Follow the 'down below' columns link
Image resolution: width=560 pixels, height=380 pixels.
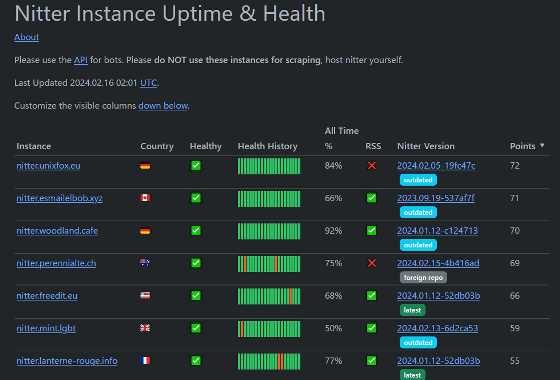pos(164,106)
